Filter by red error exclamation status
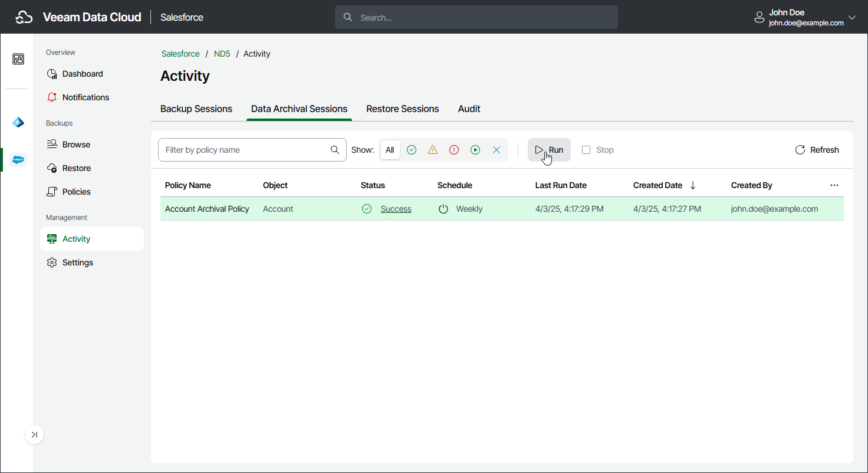868x473 pixels. (x=454, y=150)
